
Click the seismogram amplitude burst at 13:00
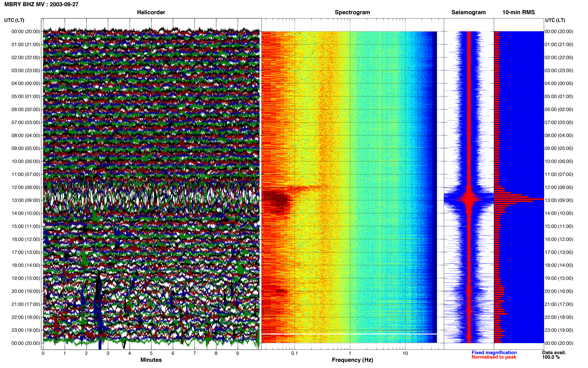point(469,199)
